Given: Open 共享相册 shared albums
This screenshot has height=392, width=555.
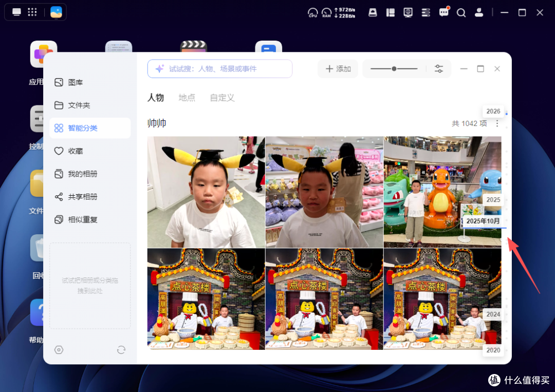Looking at the screenshot, I should pyautogui.click(x=90, y=197).
